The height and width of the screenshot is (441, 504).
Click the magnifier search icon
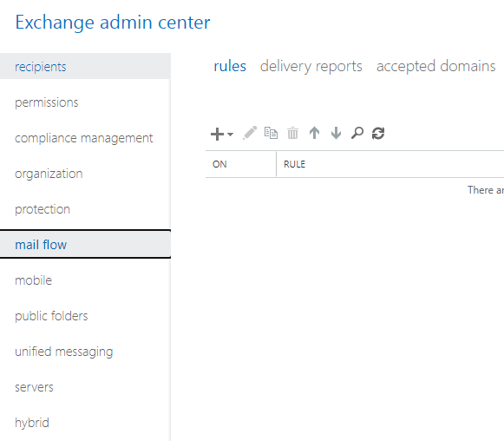[357, 133]
